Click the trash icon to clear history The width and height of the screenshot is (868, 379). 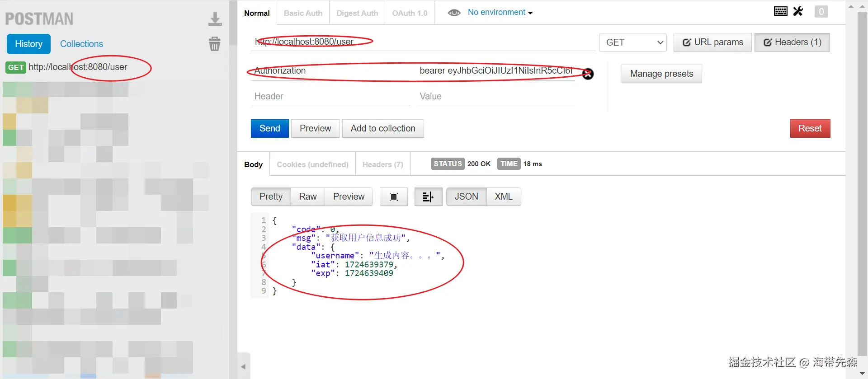coord(215,44)
